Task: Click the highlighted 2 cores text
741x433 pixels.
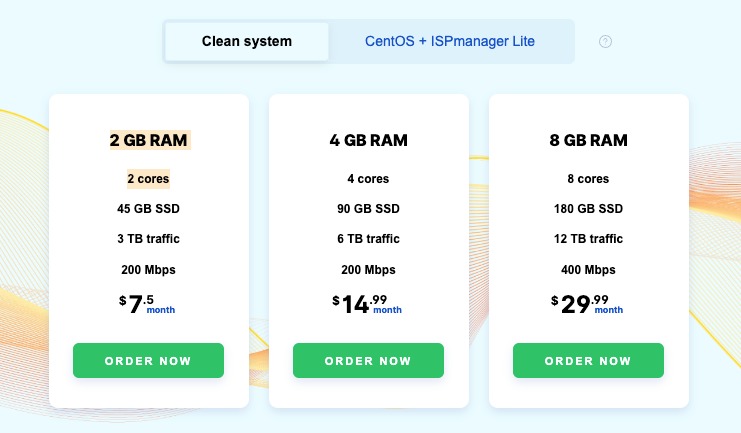Action: click(x=148, y=179)
